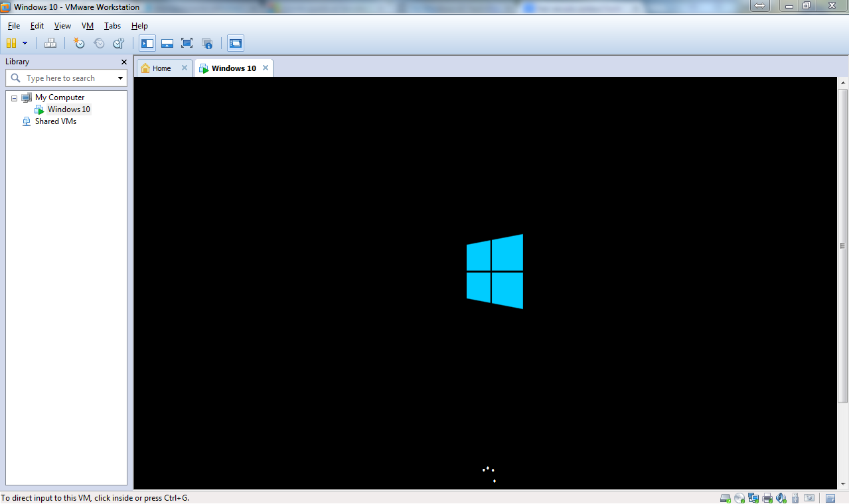Open the power options dropdown arrow

tap(25, 43)
